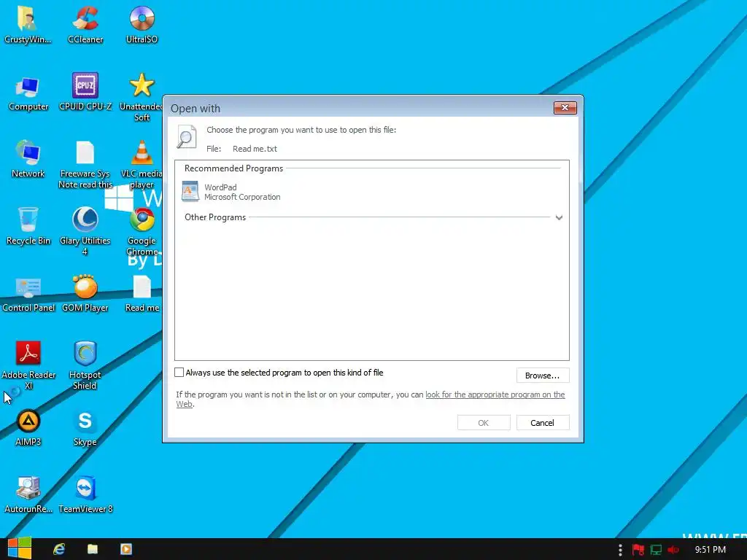Click the 9:51 PM taskbar clock
Screen dimensions: 747x560
click(x=711, y=550)
